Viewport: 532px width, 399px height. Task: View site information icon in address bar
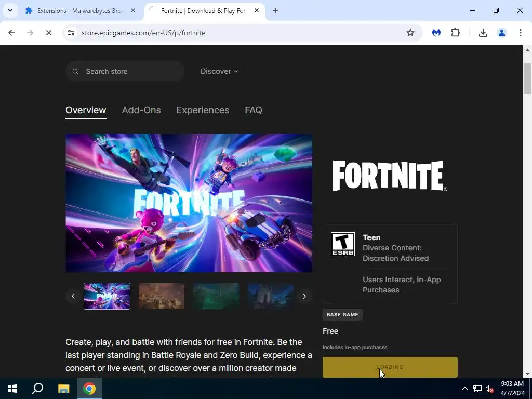tap(71, 33)
